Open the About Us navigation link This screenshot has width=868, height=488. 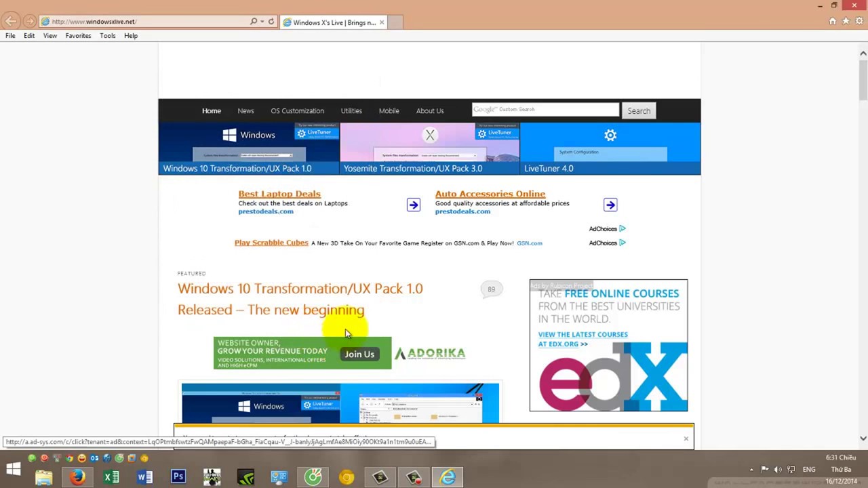point(430,111)
